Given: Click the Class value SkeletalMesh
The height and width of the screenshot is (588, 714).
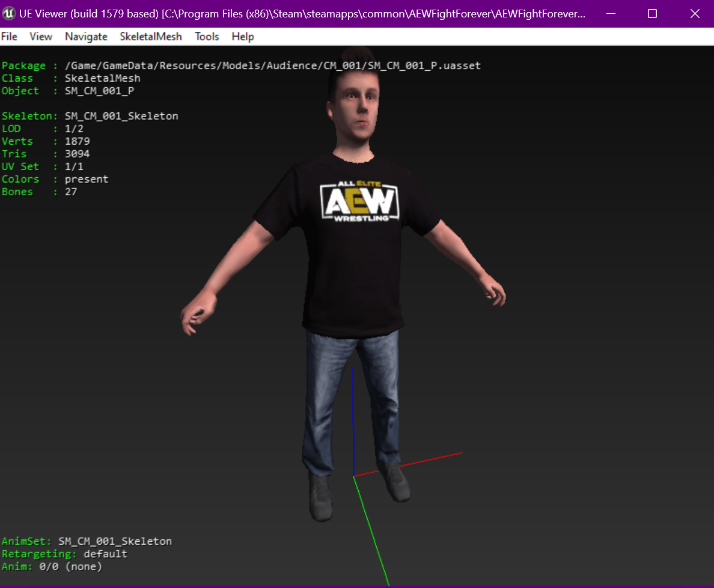Looking at the screenshot, I should coord(102,78).
